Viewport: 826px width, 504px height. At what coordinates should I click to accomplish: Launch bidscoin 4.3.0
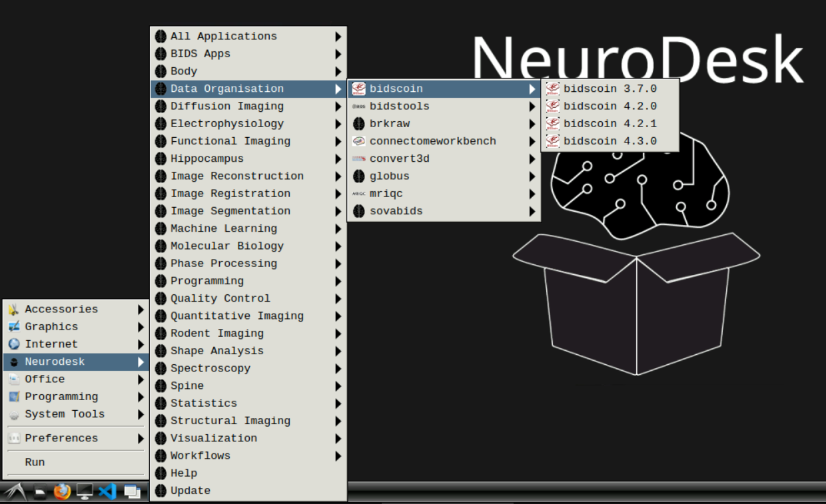coord(610,141)
